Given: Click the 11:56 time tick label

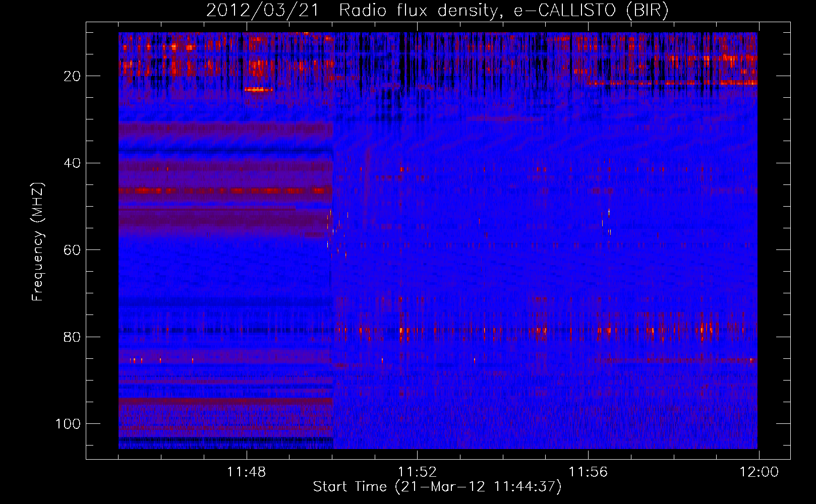Looking at the screenshot, I should tap(588, 472).
